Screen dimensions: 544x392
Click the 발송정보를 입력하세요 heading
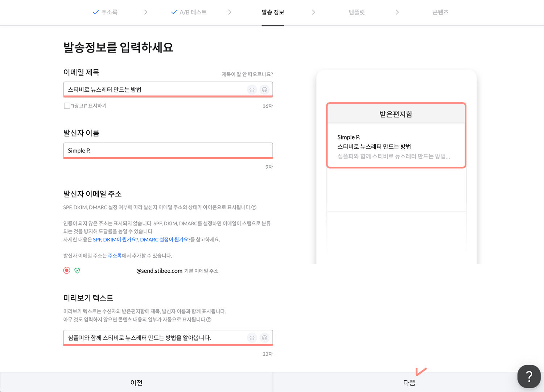[x=118, y=47]
